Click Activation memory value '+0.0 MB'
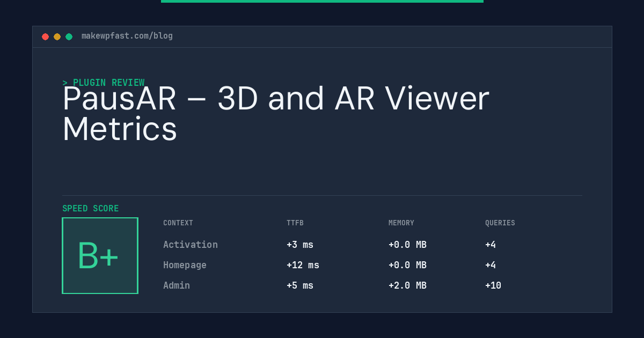The height and width of the screenshot is (338, 644). point(407,245)
